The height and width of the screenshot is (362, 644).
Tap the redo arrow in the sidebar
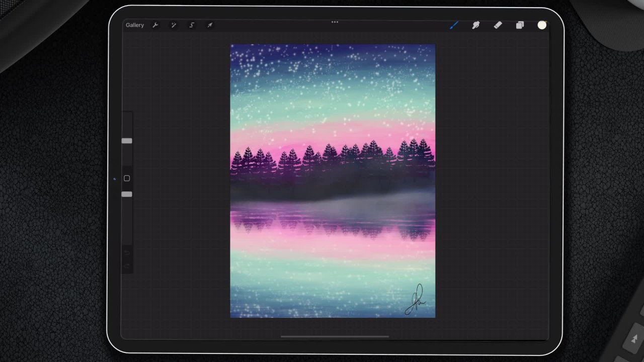127,265
